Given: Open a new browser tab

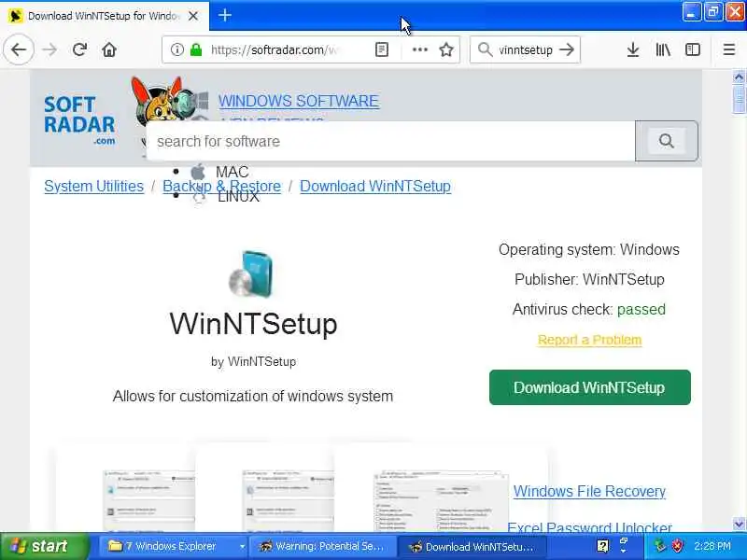Looking at the screenshot, I should pyautogui.click(x=225, y=15).
